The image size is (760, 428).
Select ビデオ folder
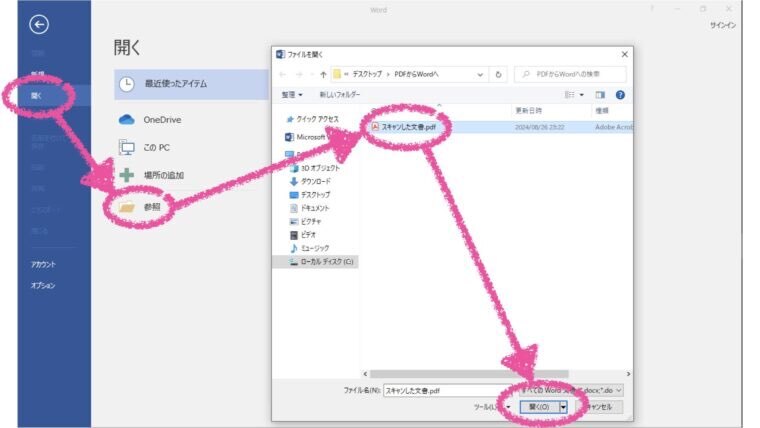click(x=308, y=235)
